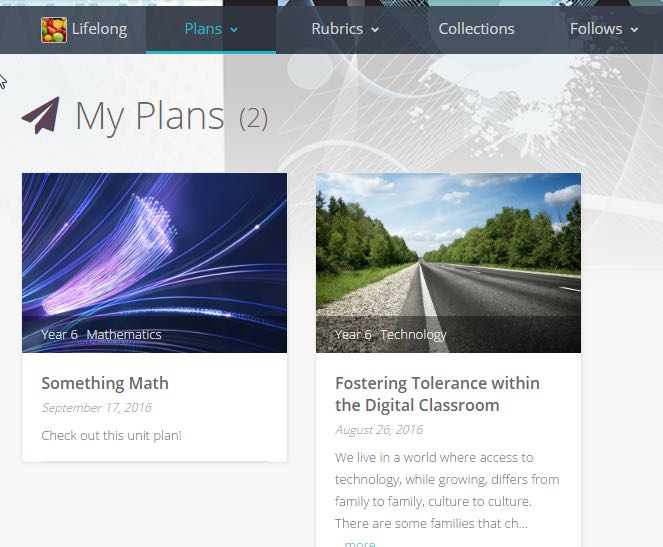Open the Collections menu item
The image size is (663, 547).
tap(477, 29)
